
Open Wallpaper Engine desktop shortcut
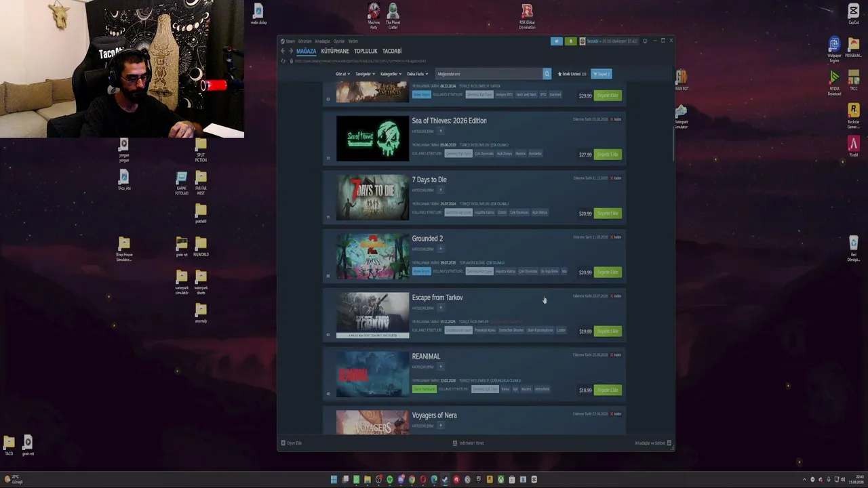point(835,49)
